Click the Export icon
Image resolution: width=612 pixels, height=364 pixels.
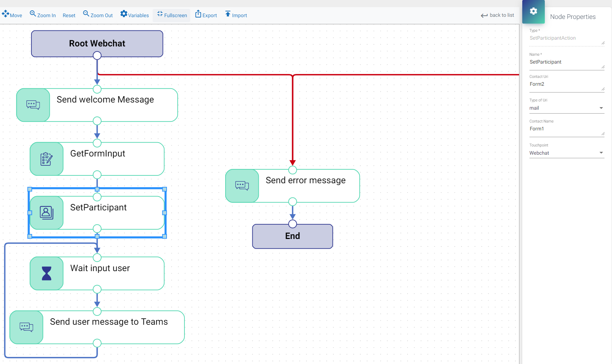pyautogui.click(x=198, y=14)
